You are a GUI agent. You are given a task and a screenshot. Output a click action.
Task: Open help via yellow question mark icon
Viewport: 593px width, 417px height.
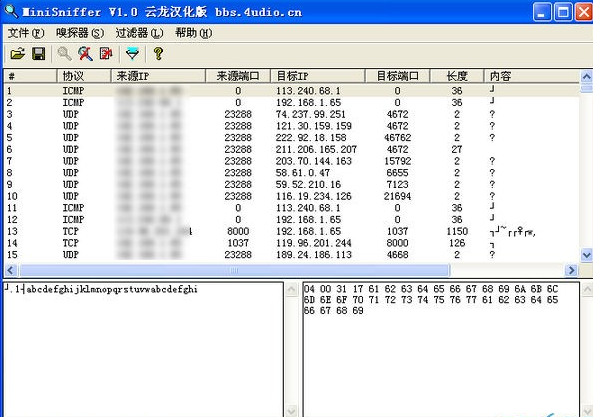158,54
